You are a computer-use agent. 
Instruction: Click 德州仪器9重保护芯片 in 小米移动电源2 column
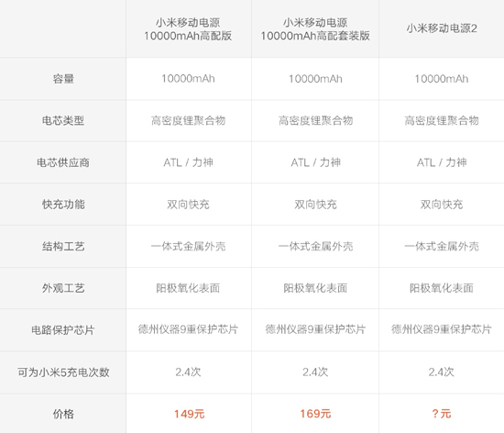point(442,329)
